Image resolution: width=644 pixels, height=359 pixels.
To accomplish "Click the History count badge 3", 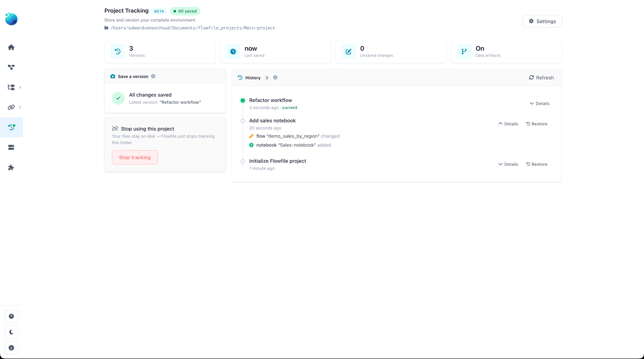I will click(267, 78).
